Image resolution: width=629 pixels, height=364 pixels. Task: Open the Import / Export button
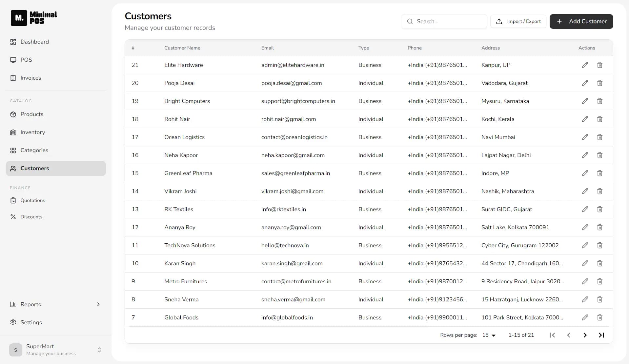[518, 21]
